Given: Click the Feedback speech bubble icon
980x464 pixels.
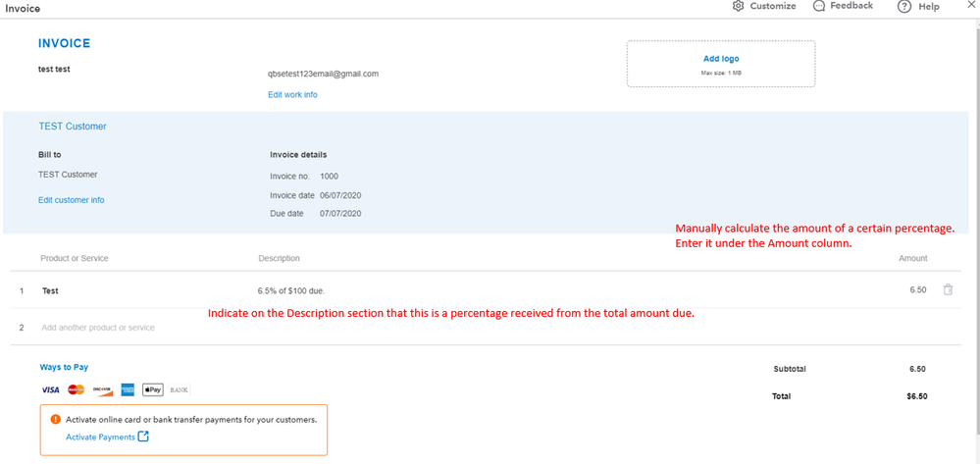Looking at the screenshot, I should click(819, 6).
